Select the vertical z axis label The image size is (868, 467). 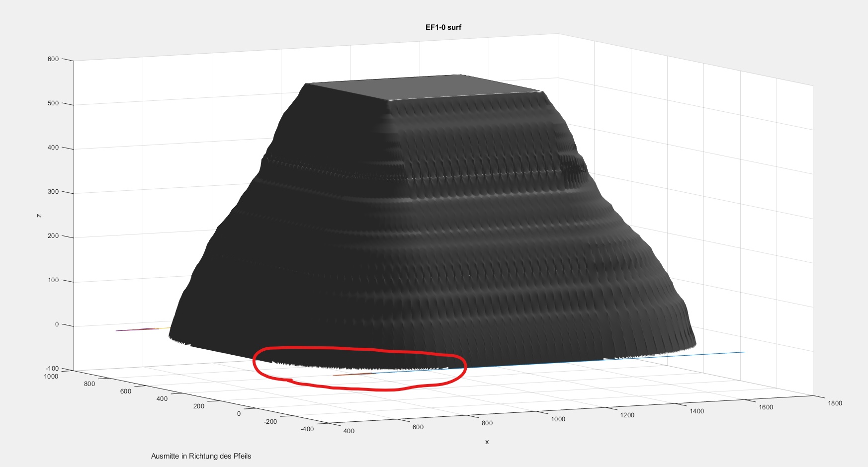point(39,216)
